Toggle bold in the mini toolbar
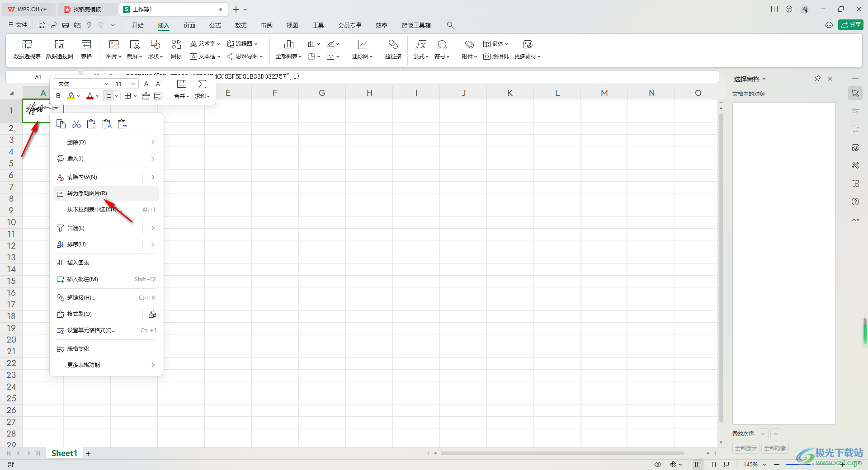 click(x=58, y=96)
